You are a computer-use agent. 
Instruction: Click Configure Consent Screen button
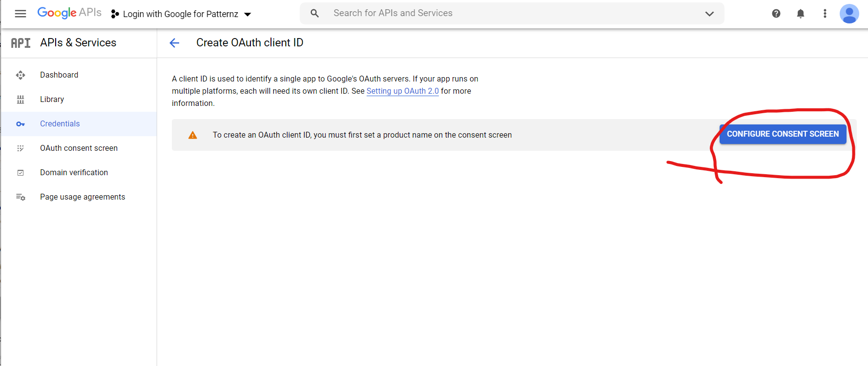pos(783,134)
